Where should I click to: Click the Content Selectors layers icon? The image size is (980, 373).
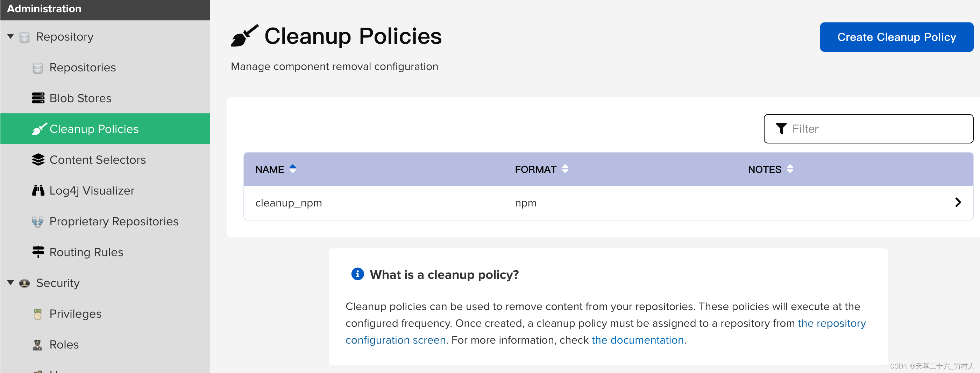pos(38,160)
